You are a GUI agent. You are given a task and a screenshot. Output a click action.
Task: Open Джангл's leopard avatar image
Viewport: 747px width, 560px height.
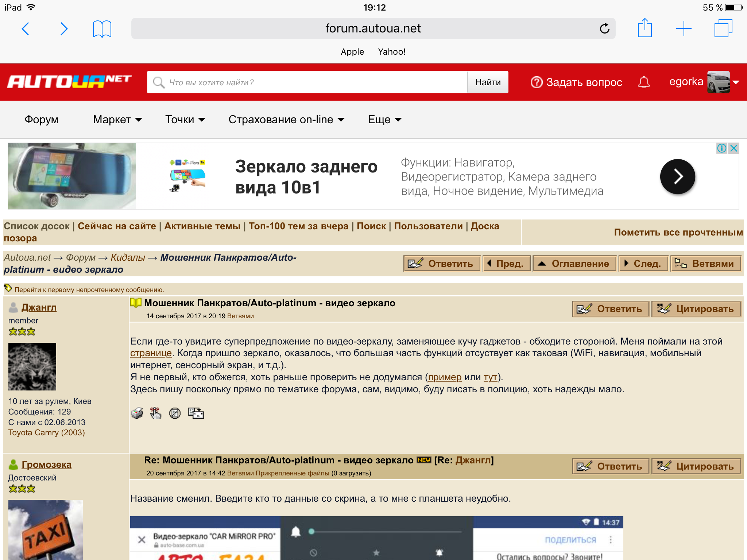click(x=32, y=366)
